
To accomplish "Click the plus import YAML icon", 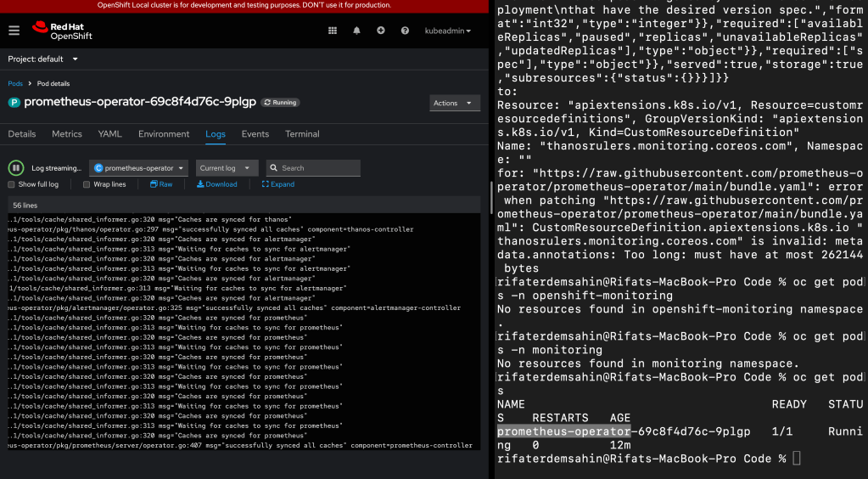I will [x=381, y=31].
